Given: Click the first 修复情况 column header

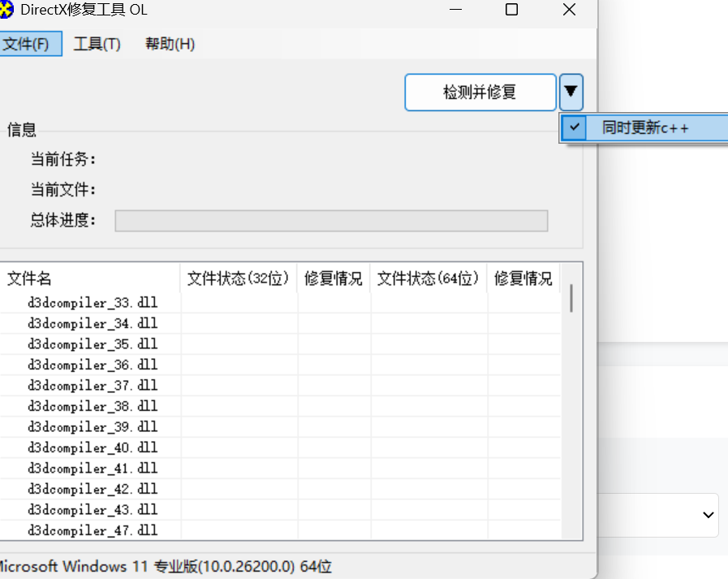Looking at the screenshot, I should tap(334, 279).
